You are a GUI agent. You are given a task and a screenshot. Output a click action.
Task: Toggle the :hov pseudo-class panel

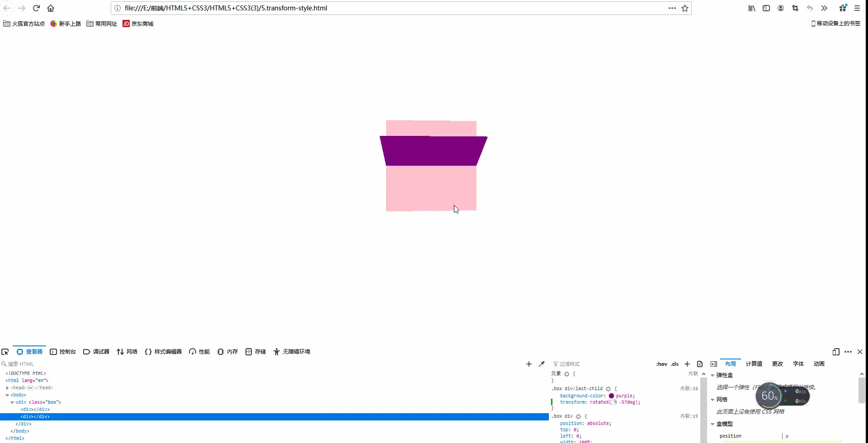click(x=661, y=364)
